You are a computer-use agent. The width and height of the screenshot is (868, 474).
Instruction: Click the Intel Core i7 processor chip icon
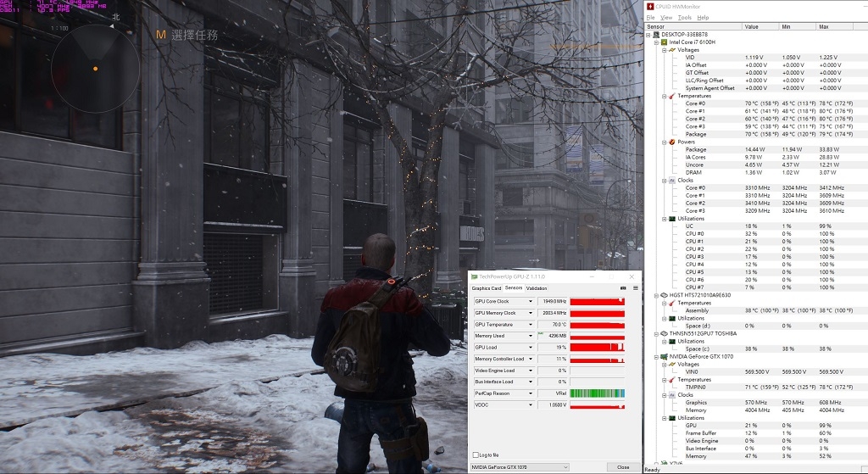coord(665,42)
